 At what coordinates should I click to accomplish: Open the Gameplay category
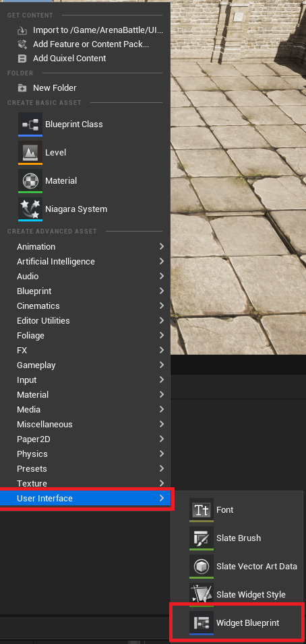click(x=85, y=365)
